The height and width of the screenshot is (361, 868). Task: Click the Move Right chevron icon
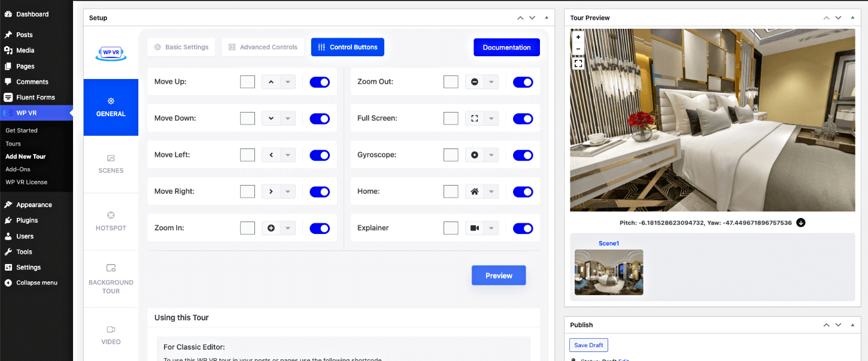(271, 192)
